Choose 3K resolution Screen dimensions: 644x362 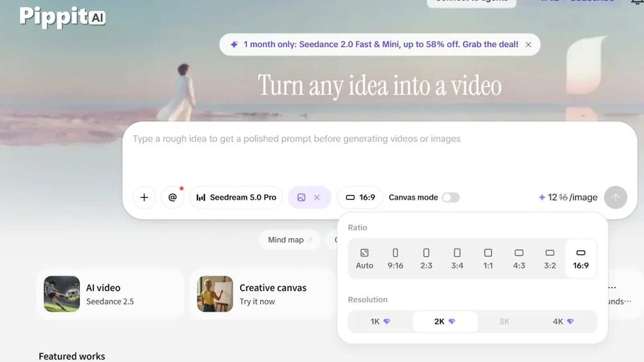(504, 321)
